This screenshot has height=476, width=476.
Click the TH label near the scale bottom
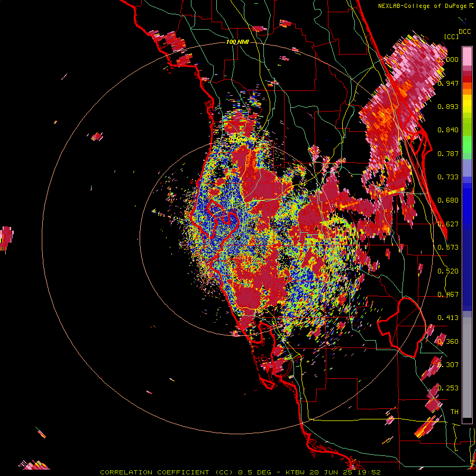(454, 412)
